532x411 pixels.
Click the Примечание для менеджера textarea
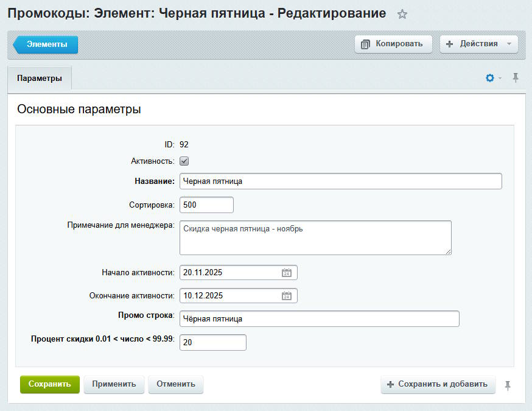point(315,237)
